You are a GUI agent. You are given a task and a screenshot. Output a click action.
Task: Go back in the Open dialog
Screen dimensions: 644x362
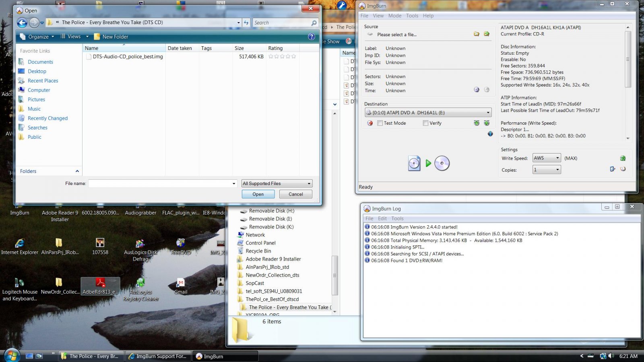[x=22, y=23]
